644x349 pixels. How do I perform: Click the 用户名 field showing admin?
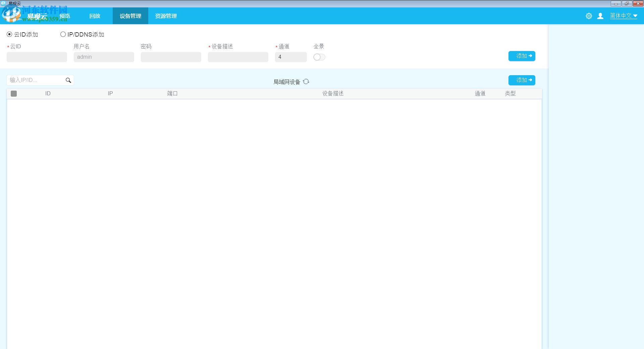[x=104, y=57]
